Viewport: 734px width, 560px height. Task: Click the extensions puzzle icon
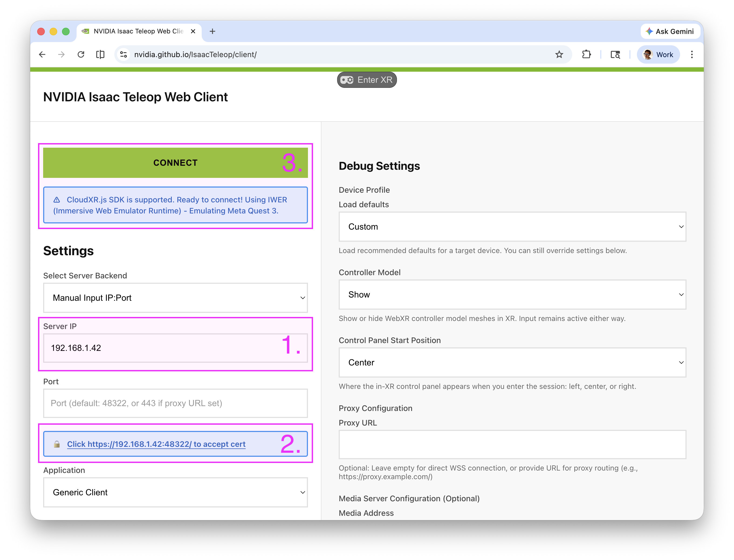click(x=586, y=54)
